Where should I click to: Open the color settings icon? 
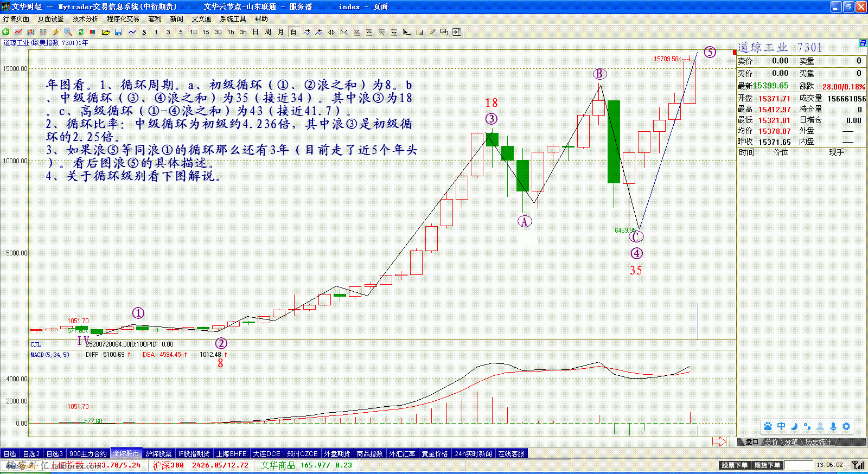93,32
